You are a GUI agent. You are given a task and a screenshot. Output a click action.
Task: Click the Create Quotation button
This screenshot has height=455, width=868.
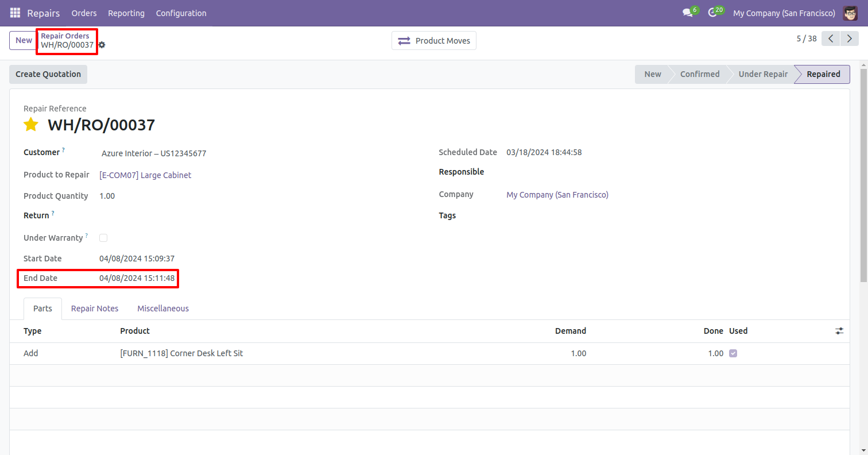pos(48,74)
